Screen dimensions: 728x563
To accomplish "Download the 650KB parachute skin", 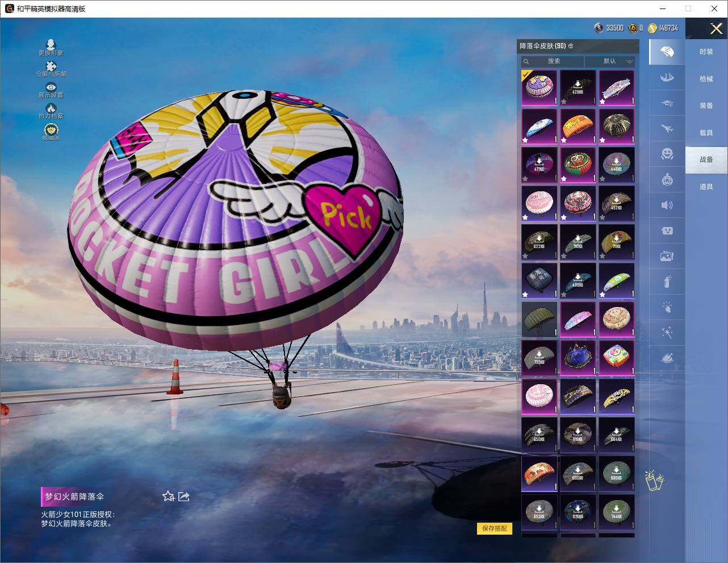I will click(539, 435).
